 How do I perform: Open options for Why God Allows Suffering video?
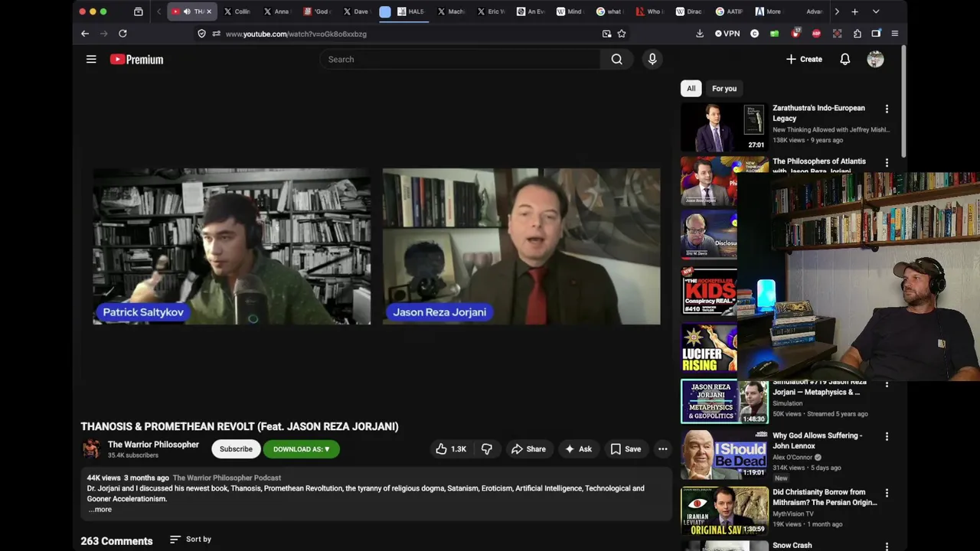tap(887, 436)
